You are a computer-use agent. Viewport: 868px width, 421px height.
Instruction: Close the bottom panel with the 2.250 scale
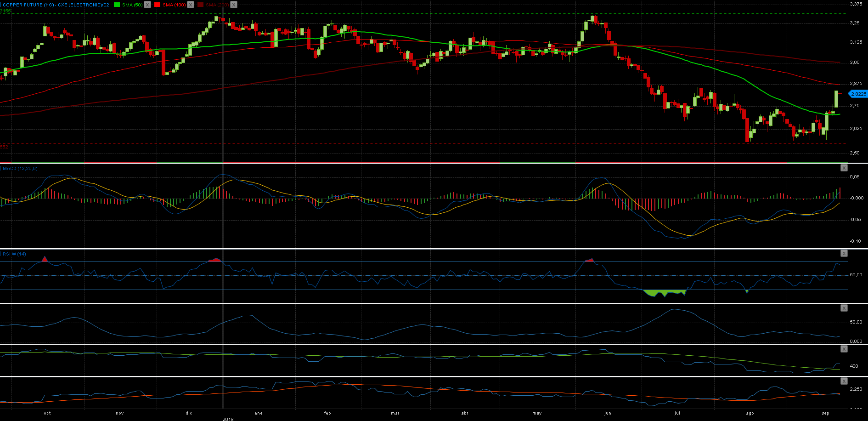844,381
